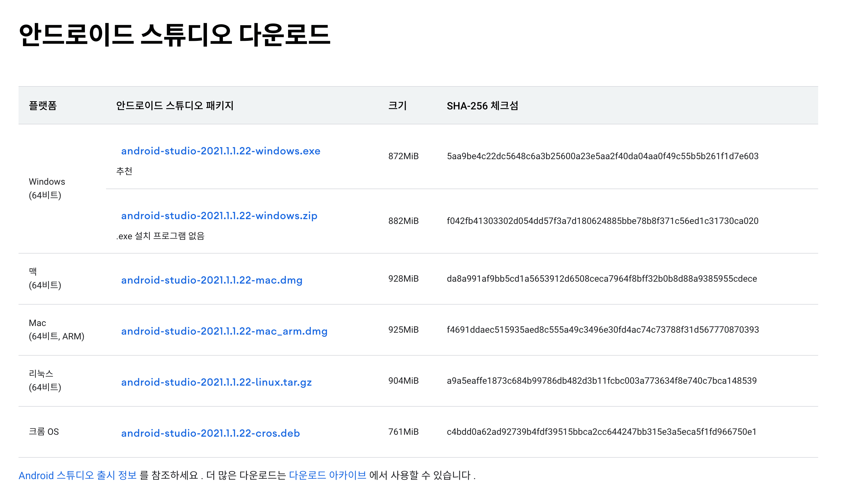Download android-studio-2021.1.1.22-windows.exe
Viewport: 845px width, 504px height.
pos(221,151)
